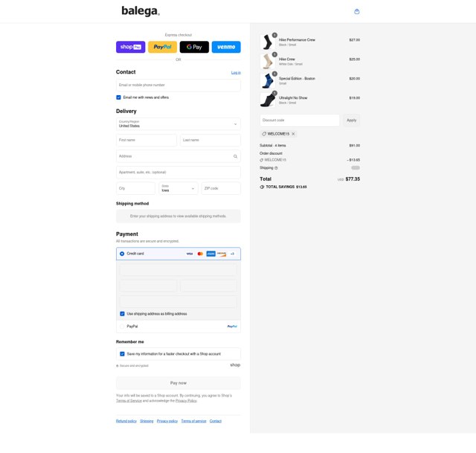Click the Visa card icon
476x453 pixels.
coord(190,254)
